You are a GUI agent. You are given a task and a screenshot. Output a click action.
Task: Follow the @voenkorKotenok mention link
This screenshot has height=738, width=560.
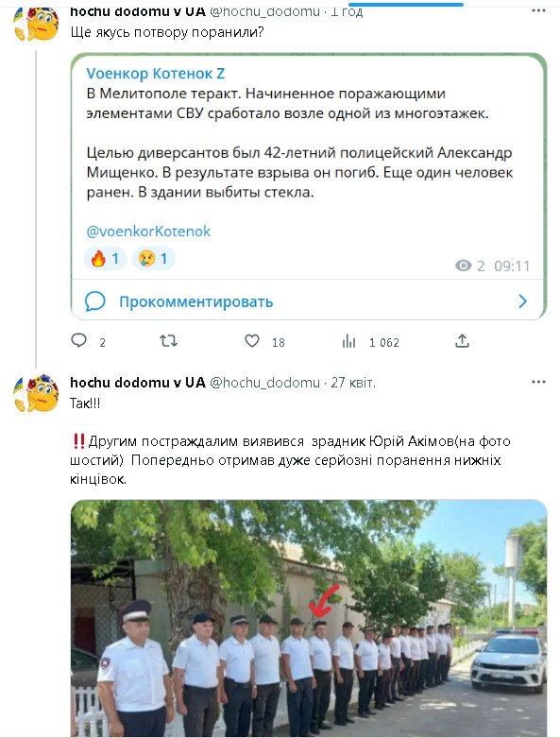(148, 232)
